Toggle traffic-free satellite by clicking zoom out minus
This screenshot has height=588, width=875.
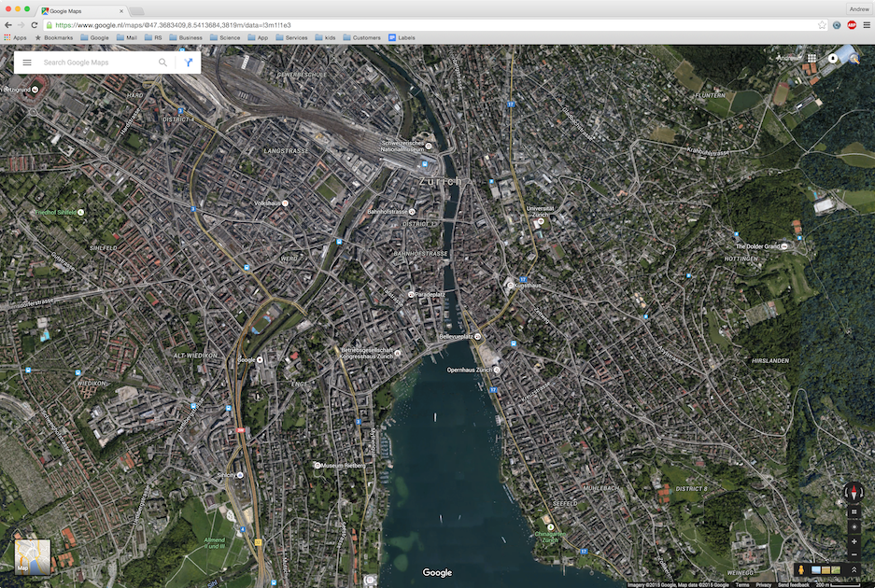click(x=854, y=554)
